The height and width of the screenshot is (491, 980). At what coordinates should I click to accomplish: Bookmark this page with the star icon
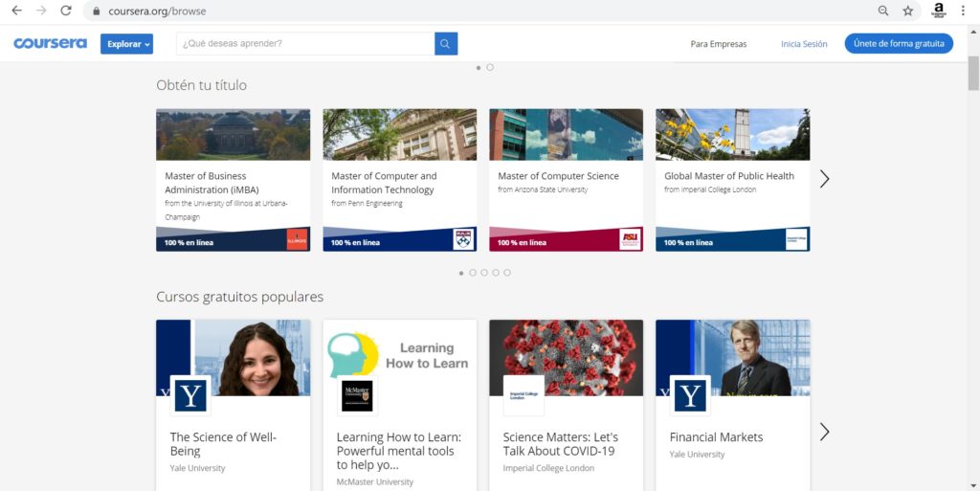(907, 11)
